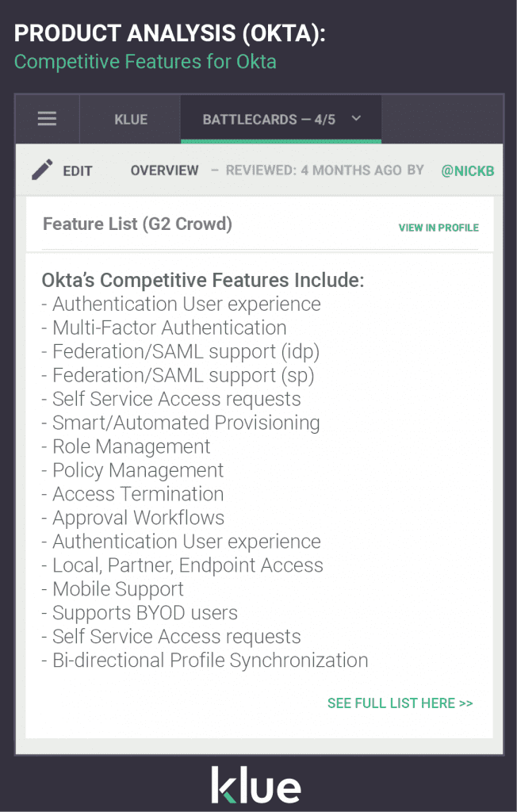The width and height of the screenshot is (517, 812).
Task: Select the Multi-Factor Authentication feature entry
Action: tap(169, 327)
